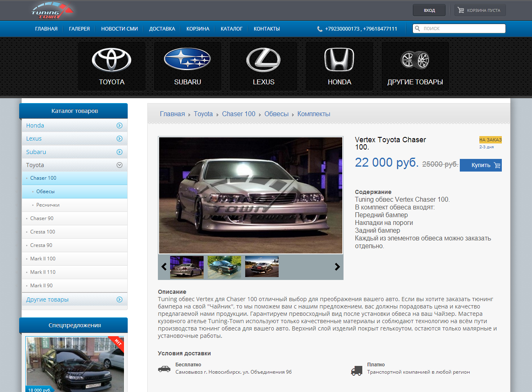Select Обвесы subcategory in catalog
The width and height of the screenshot is (532, 392).
(75, 192)
